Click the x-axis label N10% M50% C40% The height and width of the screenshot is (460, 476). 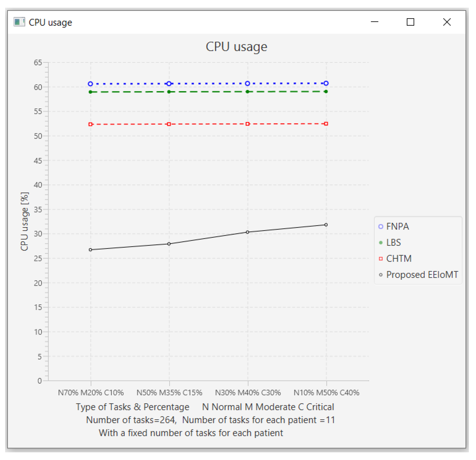(326, 393)
